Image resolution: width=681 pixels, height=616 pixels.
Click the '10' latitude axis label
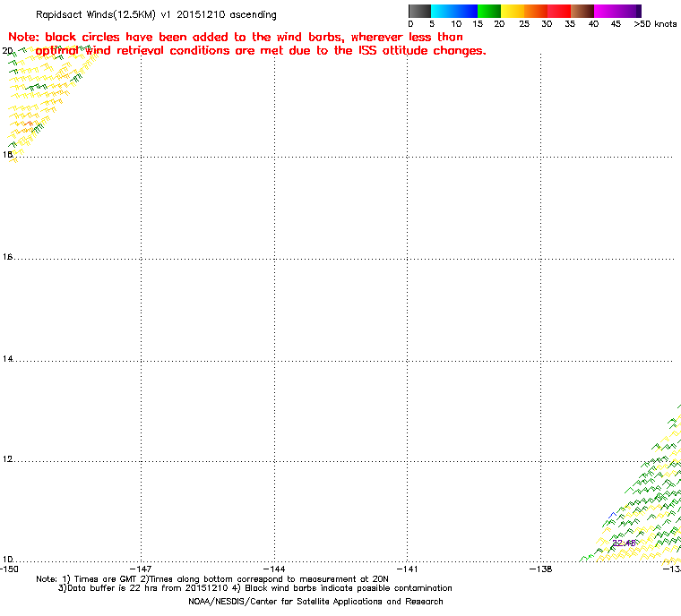point(7,560)
